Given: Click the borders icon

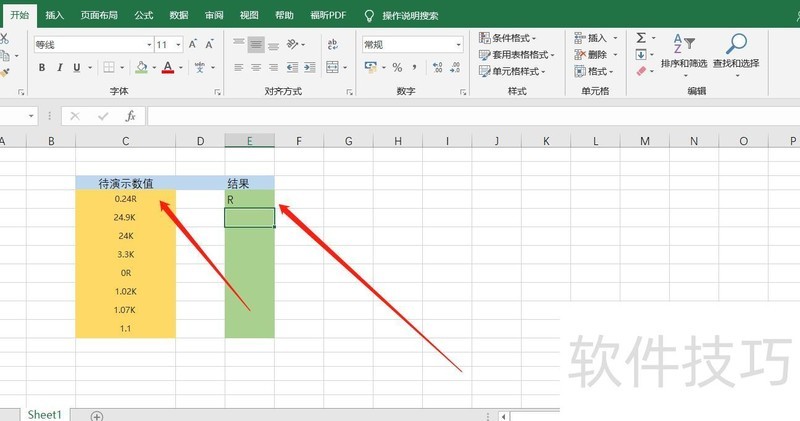Looking at the screenshot, I should point(109,67).
